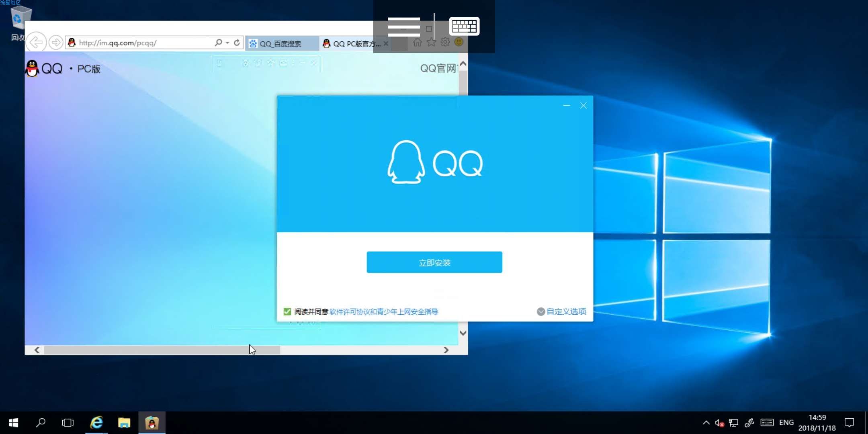Open the on-screen keyboard icon in overlay
This screenshot has height=434, width=868.
click(x=464, y=27)
